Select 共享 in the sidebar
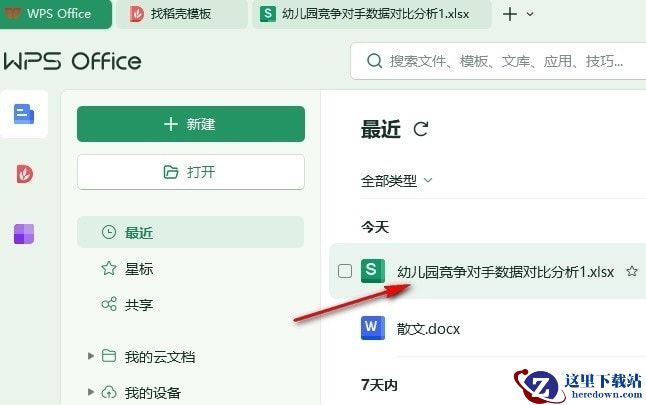Screen dimensions: 646x405 tap(190, 304)
